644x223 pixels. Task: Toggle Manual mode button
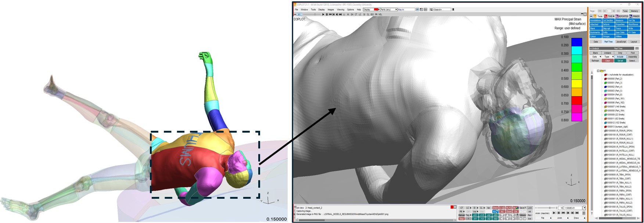(x=461, y=215)
